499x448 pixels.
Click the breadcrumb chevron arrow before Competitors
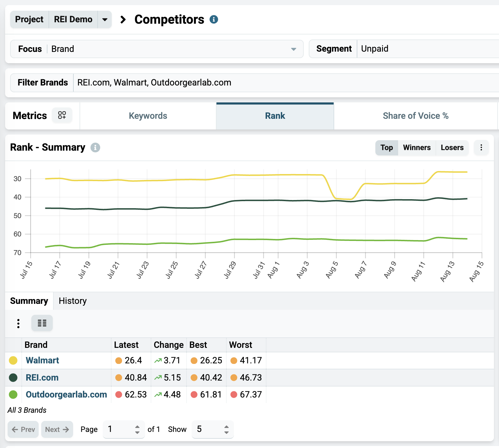point(123,19)
